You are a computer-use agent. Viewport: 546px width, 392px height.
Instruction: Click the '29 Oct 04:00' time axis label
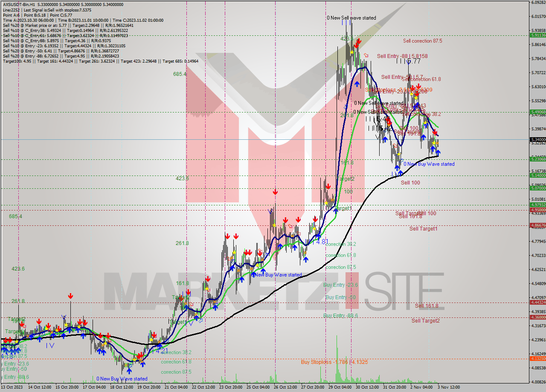pyautogui.click(x=340, y=387)
